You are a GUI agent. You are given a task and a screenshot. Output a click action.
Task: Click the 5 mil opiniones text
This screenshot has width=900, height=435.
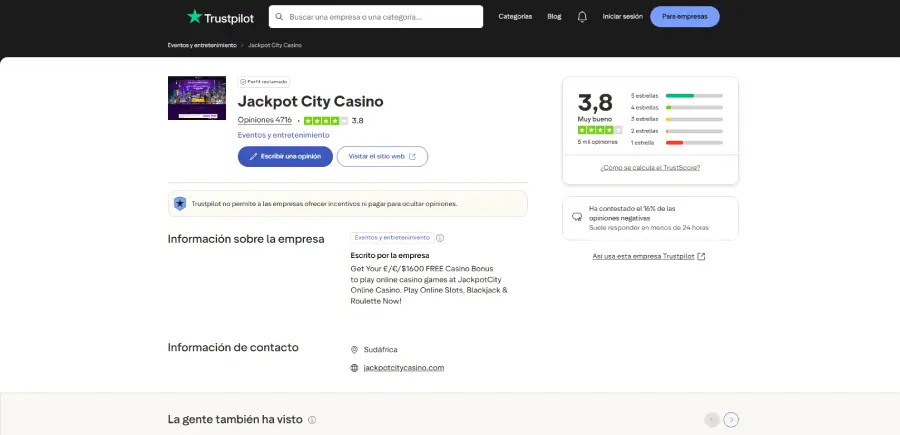point(598,142)
